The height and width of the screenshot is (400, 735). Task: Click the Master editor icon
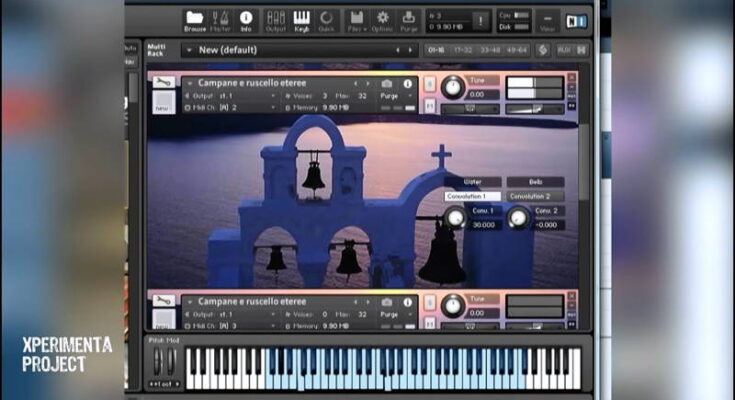click(220, 20)
